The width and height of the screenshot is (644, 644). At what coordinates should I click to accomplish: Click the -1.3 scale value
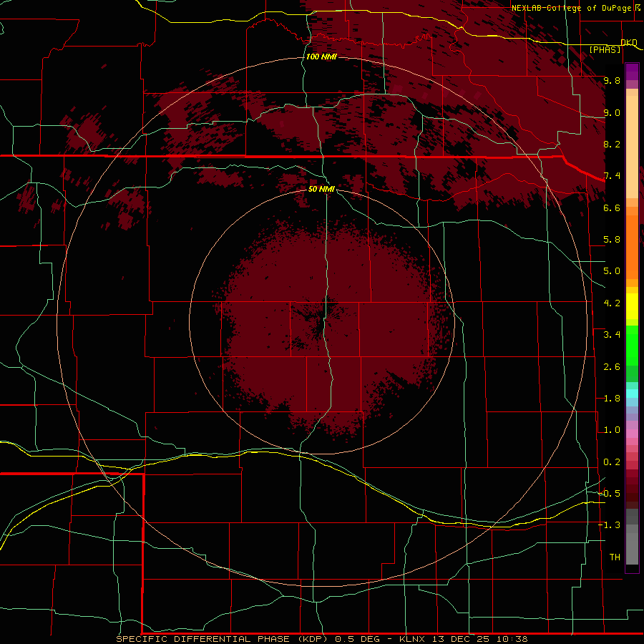click(x=609, y=525)
